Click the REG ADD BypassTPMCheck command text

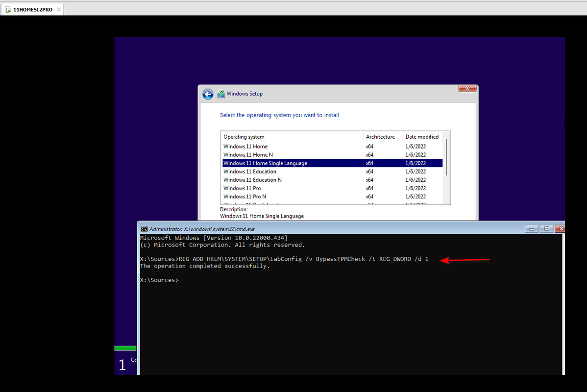(x=304, y=259)
